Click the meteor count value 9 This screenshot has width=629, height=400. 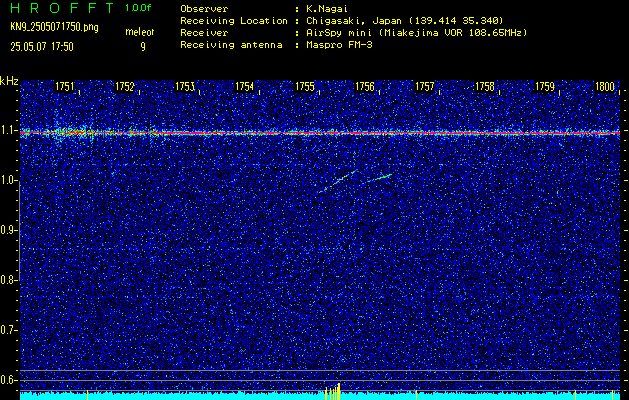pyautogui.click(x=143, y=47)
